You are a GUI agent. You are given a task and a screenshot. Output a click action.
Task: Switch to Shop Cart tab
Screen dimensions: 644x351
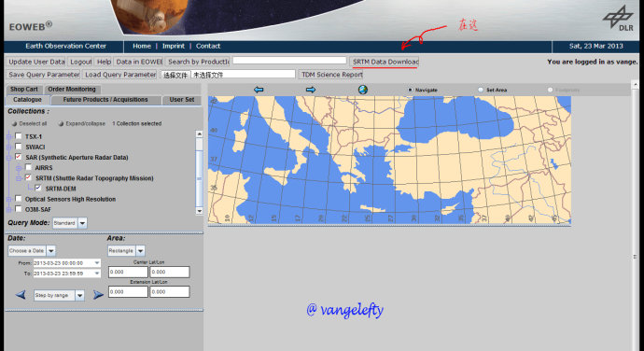tap(24, 90)
